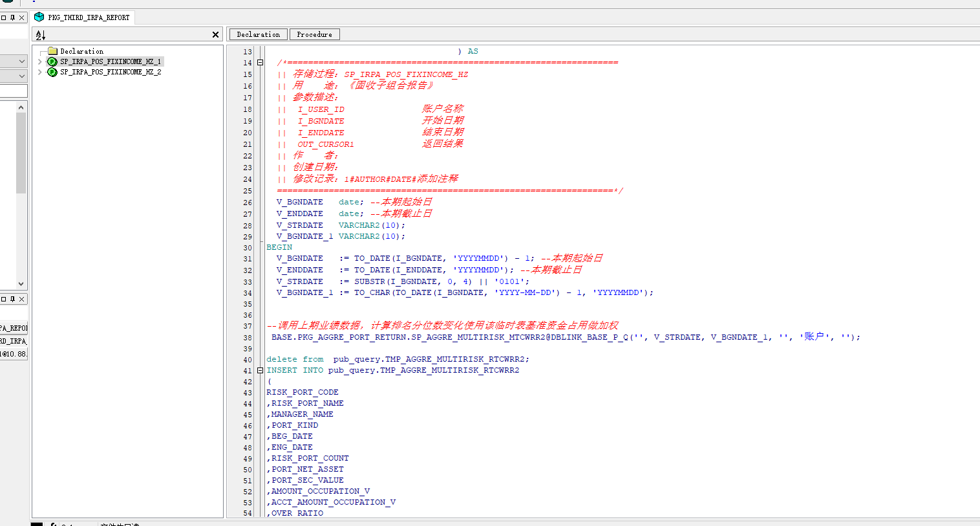Click the Declaration folder icon

point(53,51)
